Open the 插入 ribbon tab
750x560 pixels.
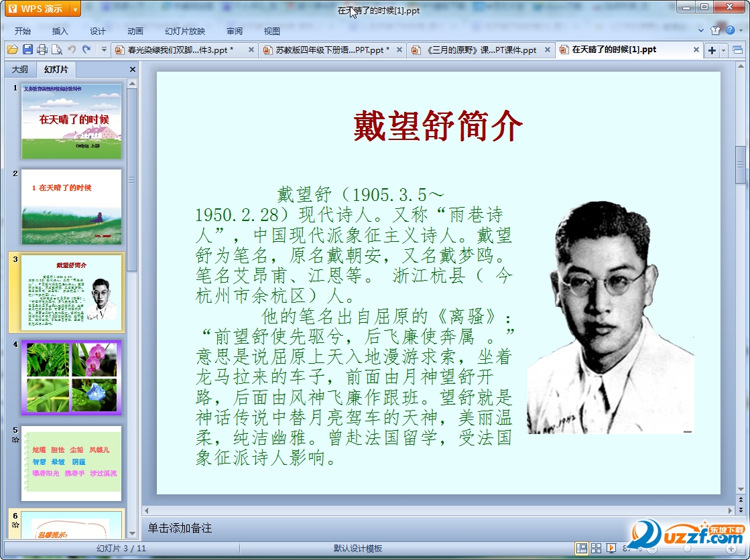point(60,31)
